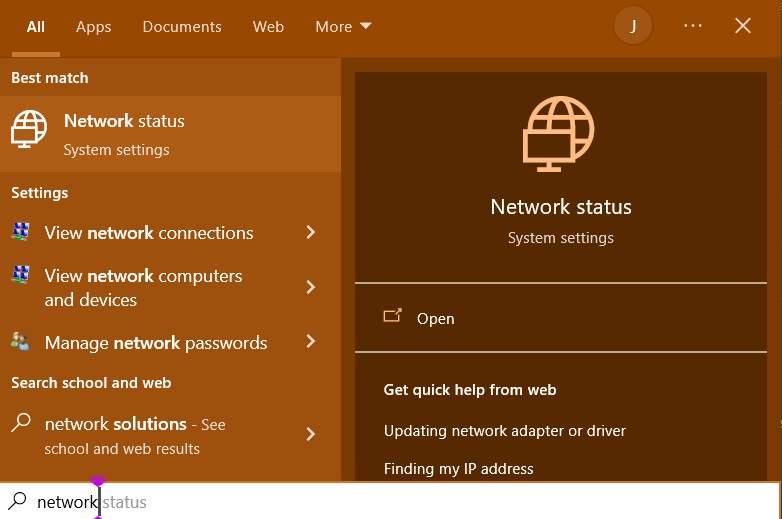Expand View network connections arrow
782x519 pixels.
[311, 232]
